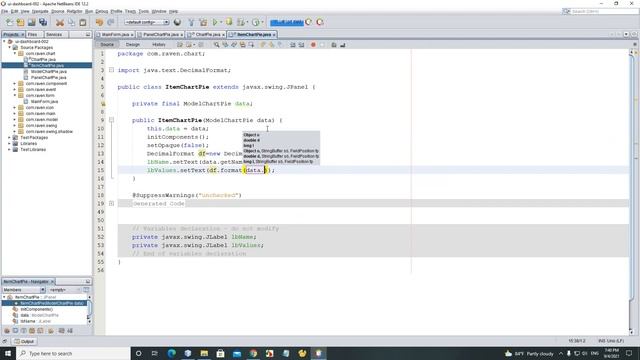This screenshot has height=360, width=640.
Task: Switch to the PanelChartPie.java tab
Action: point(161,35)
